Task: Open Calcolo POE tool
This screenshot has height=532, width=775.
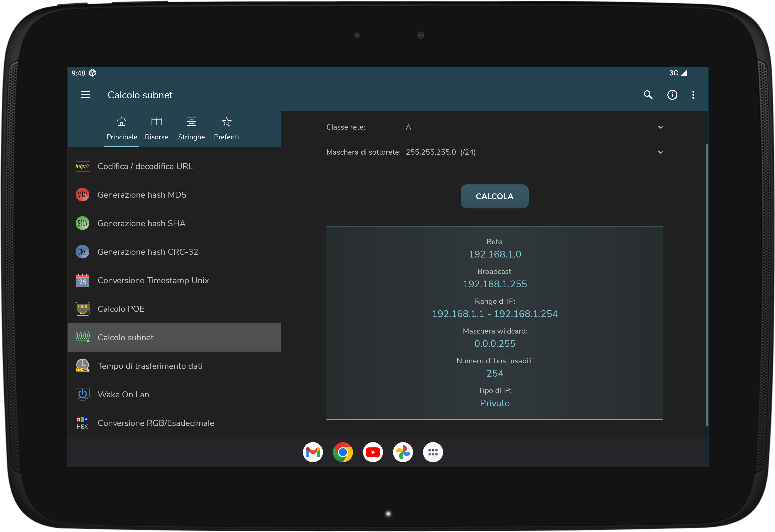Action: [174, 309]
